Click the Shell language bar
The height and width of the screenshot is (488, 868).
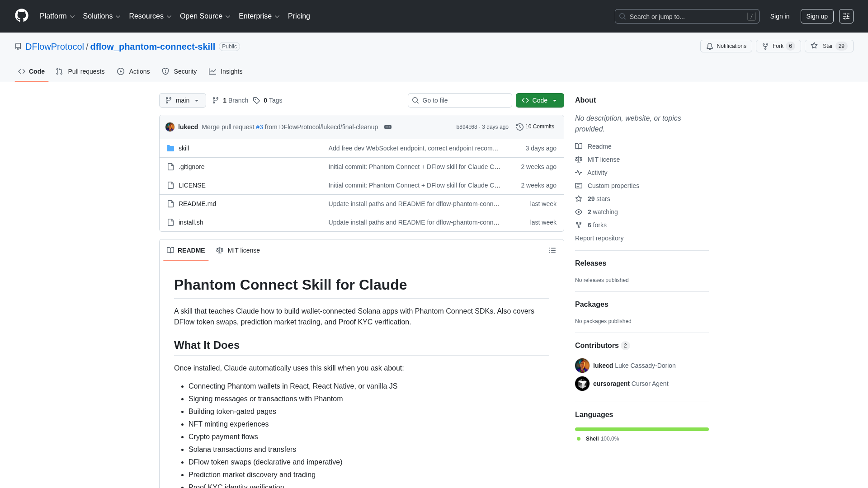[642, 429]
